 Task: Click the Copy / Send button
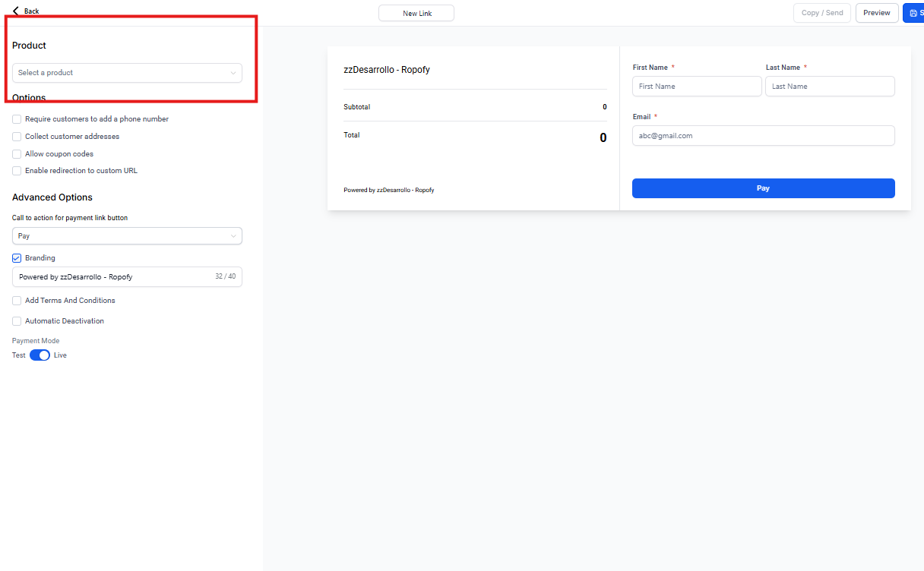point(821,13)
